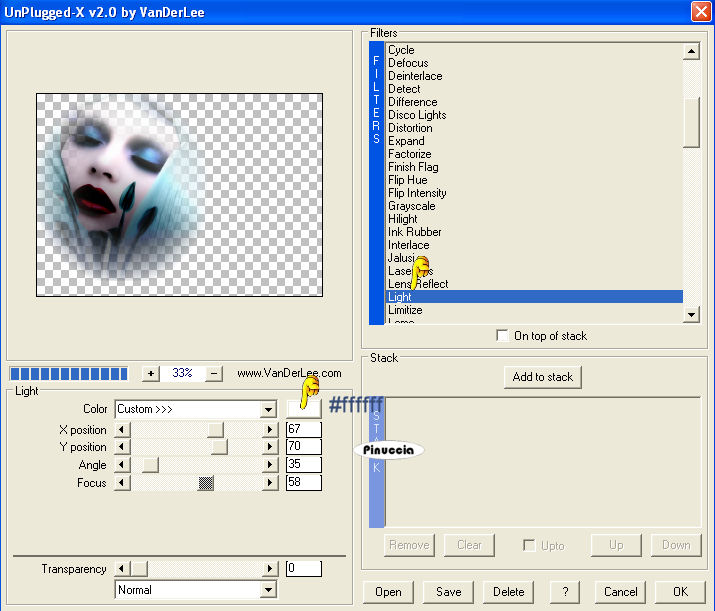This screenshot has height=611, width=715.
Task: Click the custom color swatch box
Action: click(304, 409)
